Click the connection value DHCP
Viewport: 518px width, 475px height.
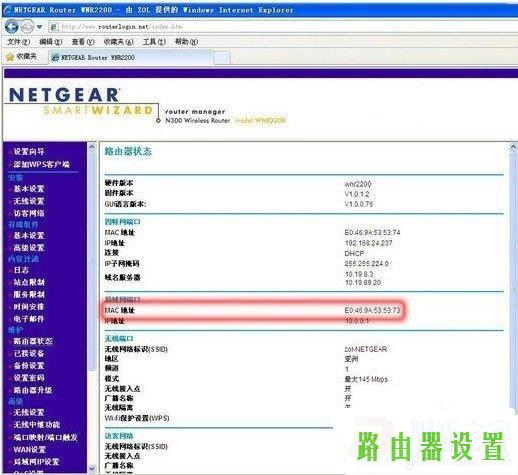[354, 253]
